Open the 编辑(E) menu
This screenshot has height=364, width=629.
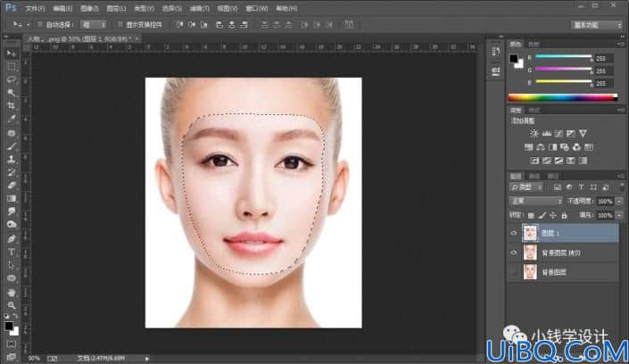[62, 8]
